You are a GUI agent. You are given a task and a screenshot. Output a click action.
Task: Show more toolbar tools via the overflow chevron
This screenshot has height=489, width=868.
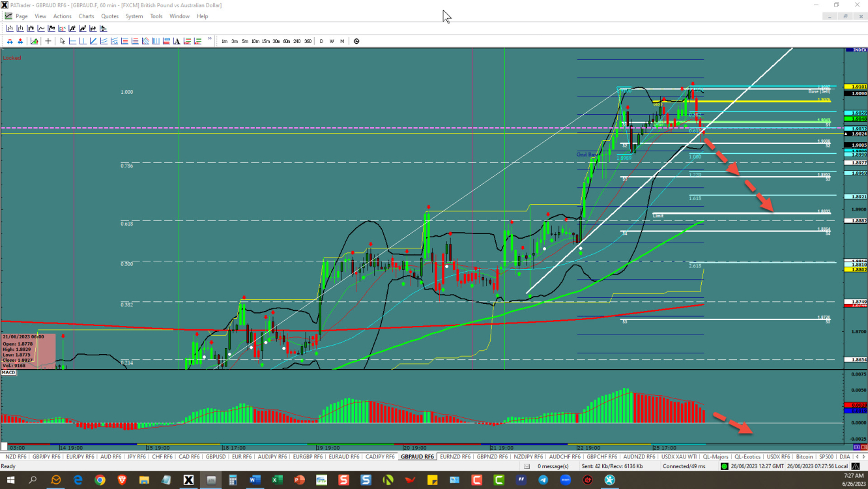tap(210, 38)
